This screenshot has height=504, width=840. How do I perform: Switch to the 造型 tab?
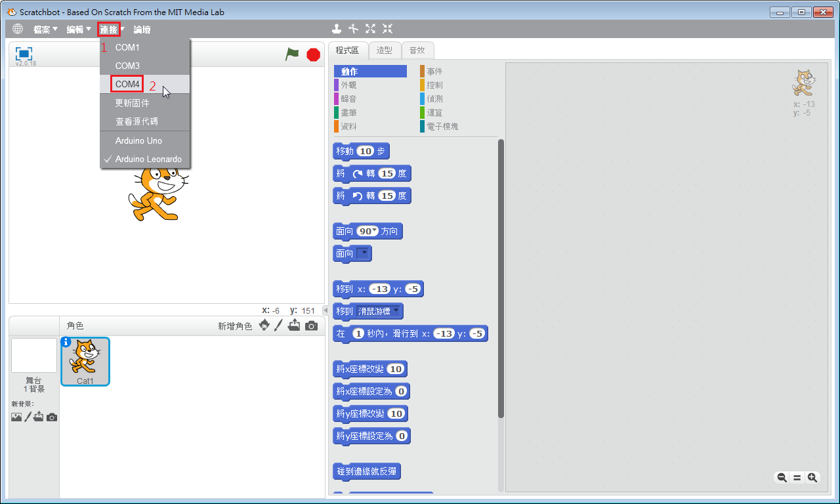point(385,50)
